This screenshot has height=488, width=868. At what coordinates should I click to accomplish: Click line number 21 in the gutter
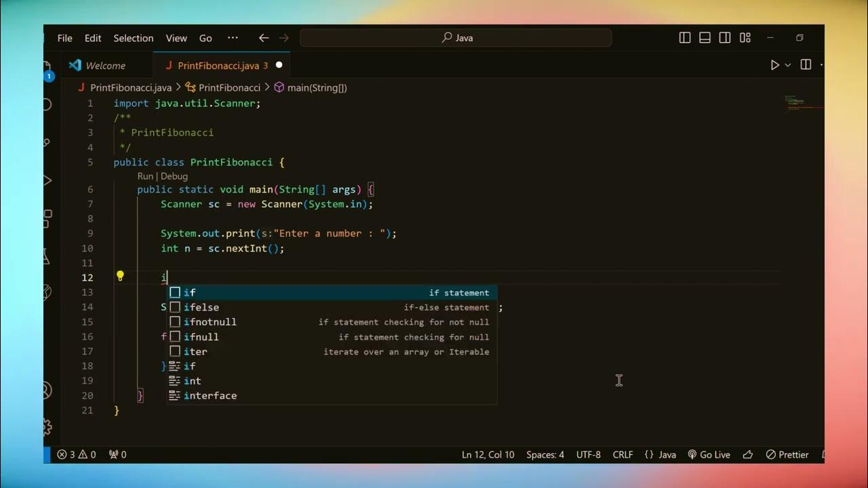click(87, 410)
